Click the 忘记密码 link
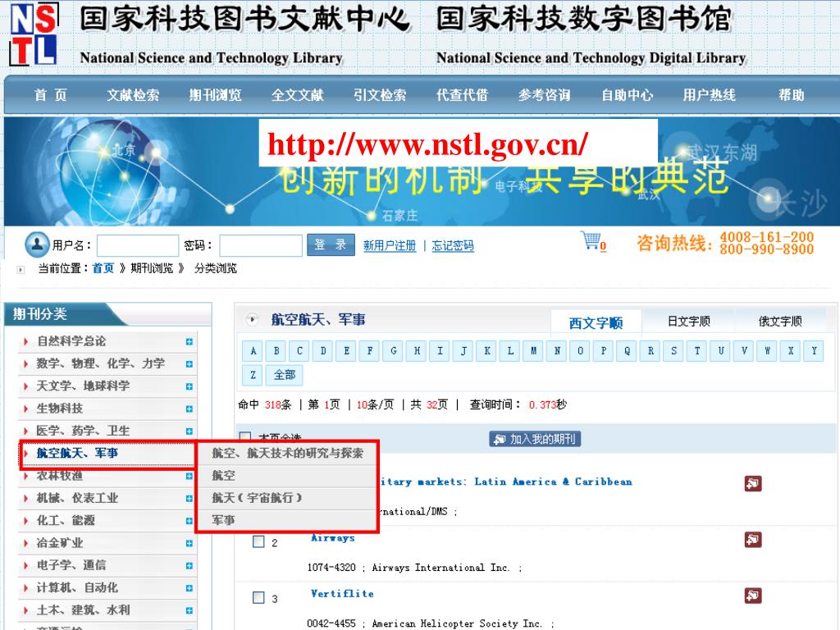Screen dimensions: 840x630 453,246
